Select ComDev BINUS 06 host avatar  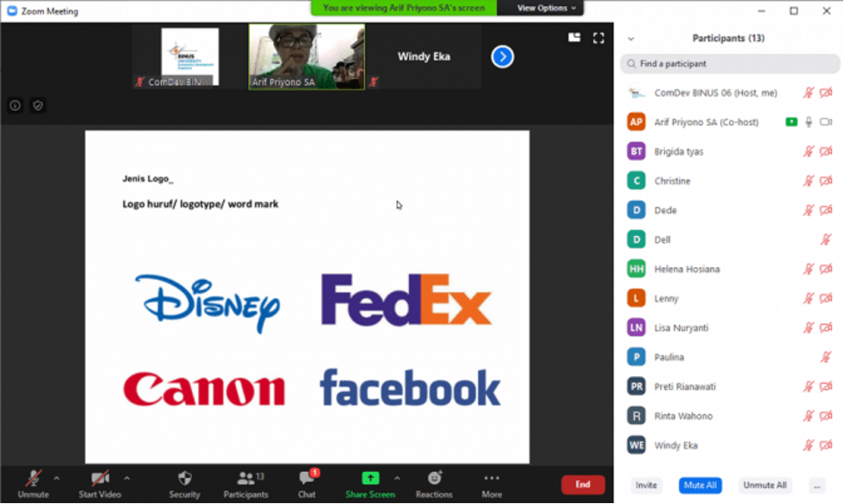(637, 93)
